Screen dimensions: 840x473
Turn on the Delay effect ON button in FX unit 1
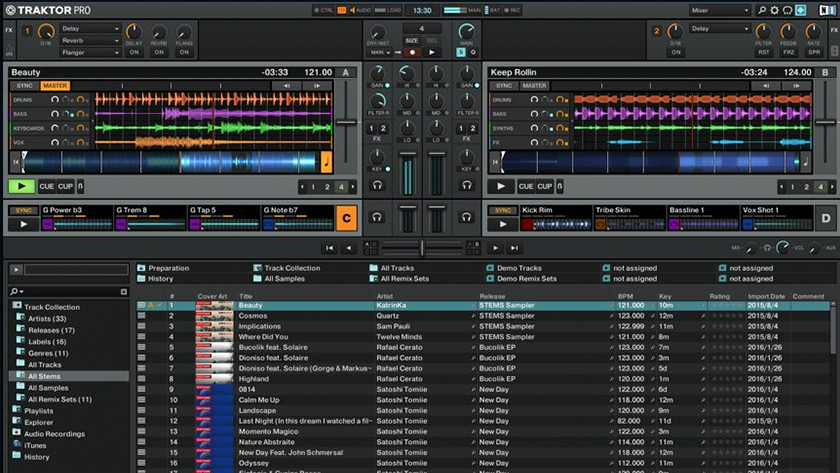tap(133, 52)
